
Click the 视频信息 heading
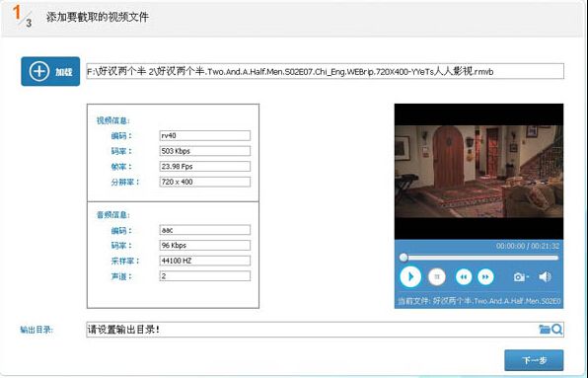112,120
